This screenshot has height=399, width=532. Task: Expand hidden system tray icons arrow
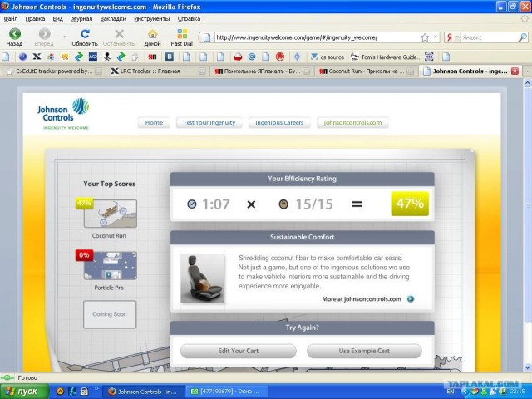click(465, 392)
